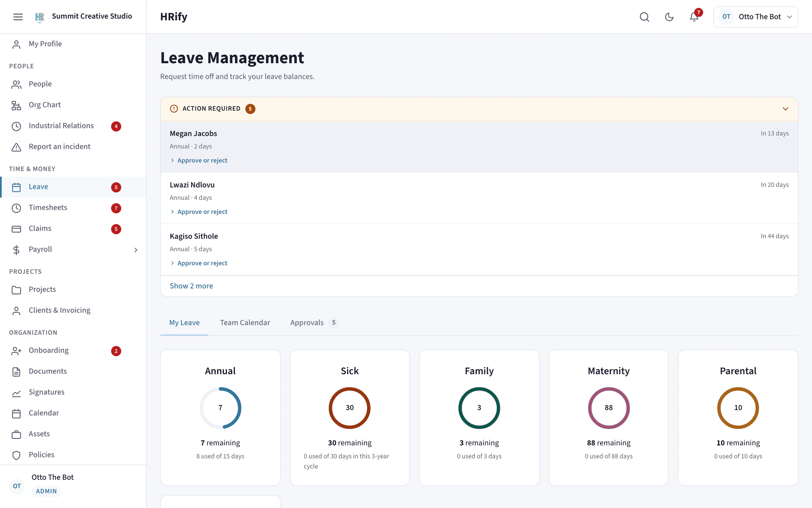Go to My Profile in sidebar
This screenshot has height=508, width=812.
click(73, 44)
